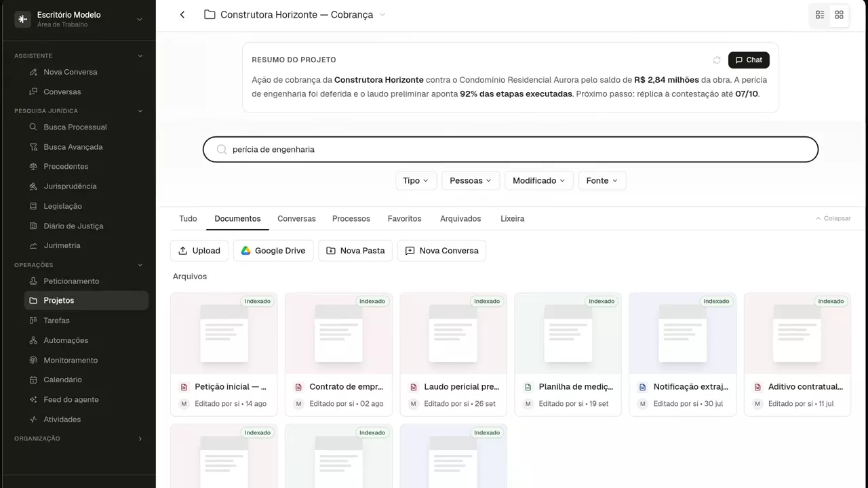Expand the Escritório Modelo workspace switcher
The height and width of the screenshot is (488, 868).
point(140,20)
